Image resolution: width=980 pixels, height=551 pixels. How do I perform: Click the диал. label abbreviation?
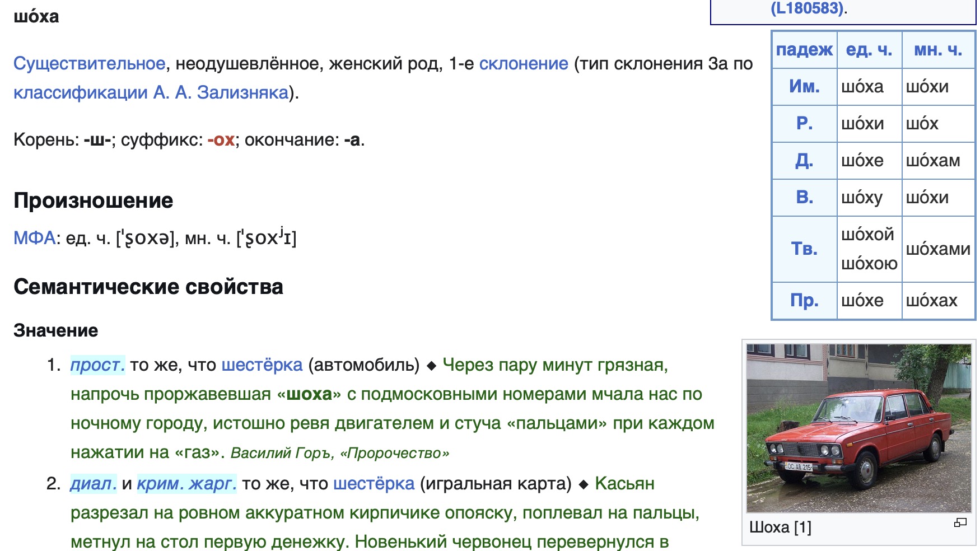click(x=94, y=484)
